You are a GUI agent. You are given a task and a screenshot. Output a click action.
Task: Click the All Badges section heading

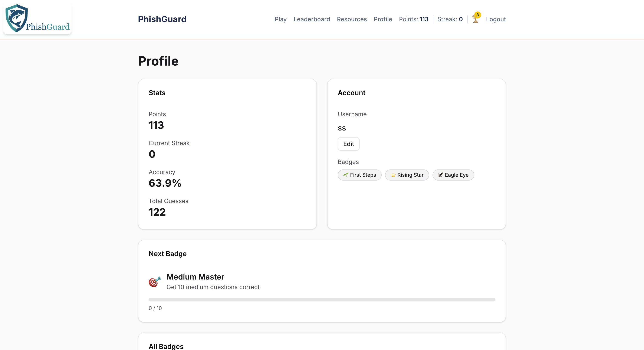(166, 346)
